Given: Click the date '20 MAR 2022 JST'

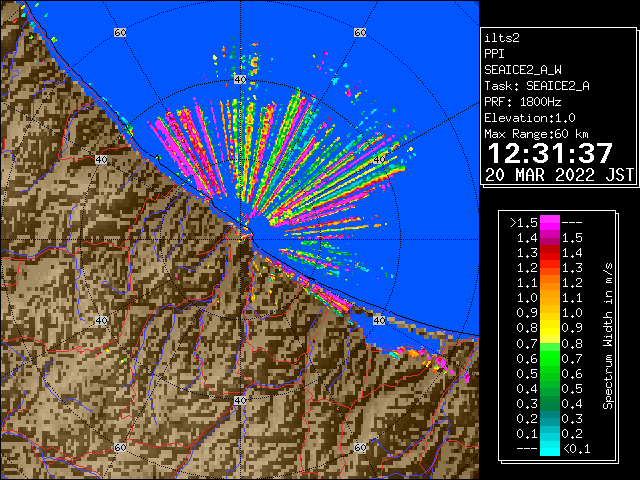Looking at the screenshot, I should [x=559, y=175].
